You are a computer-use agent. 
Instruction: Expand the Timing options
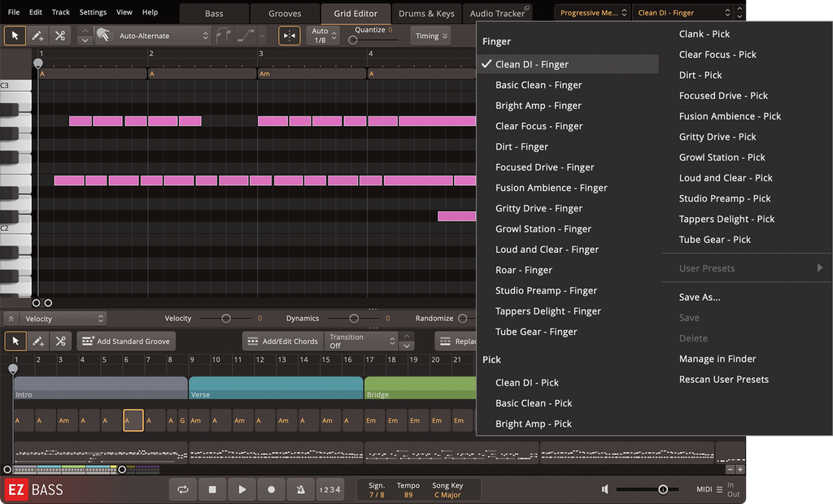(431, 36)
